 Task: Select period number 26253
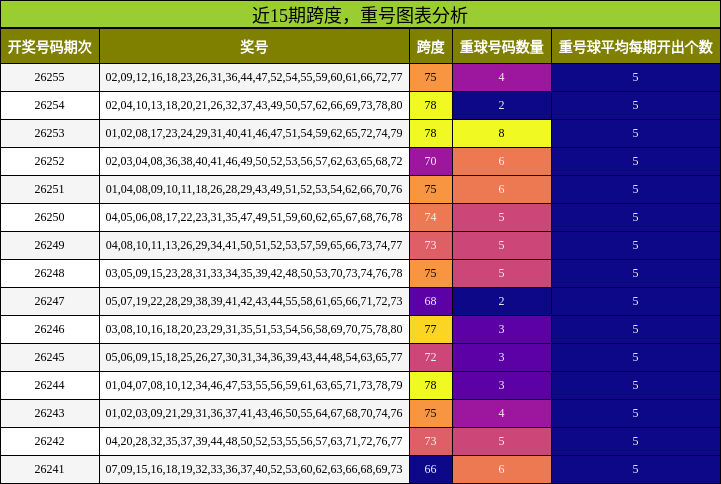click(50, 133)
